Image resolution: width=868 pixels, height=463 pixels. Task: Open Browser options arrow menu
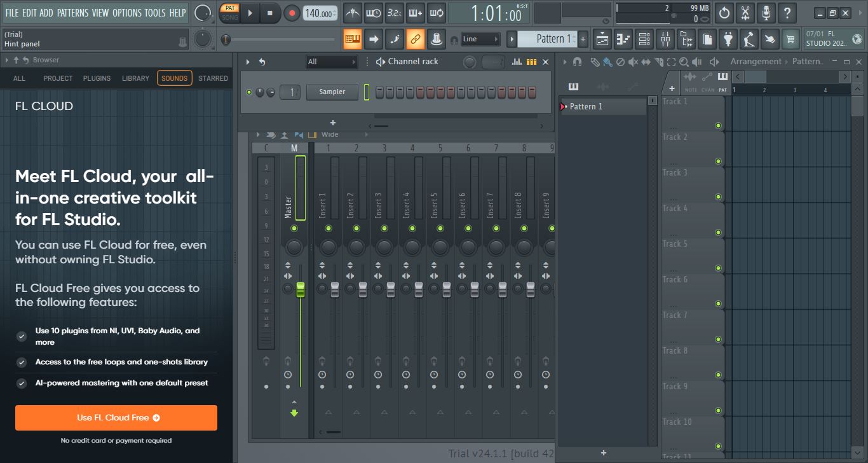[7, 60]
